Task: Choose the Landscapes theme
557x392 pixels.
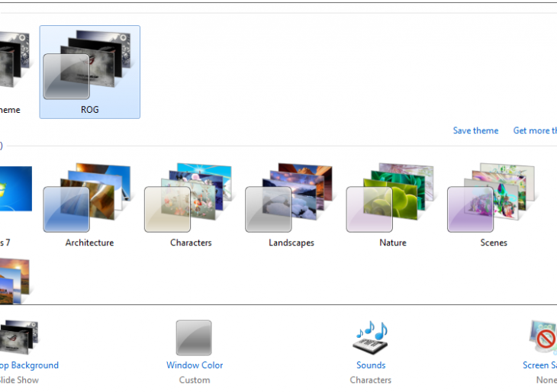Action: click(x=289, y=198)
